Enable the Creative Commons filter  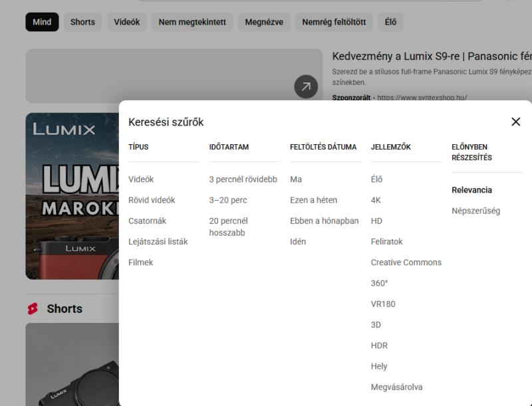pyautogui.click(x=406, y=262)
